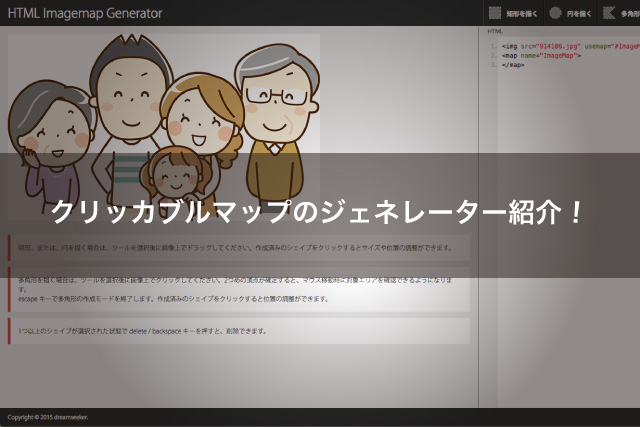Click the 円を描く label
Screen dimensions: 640x427
[x=579, y=14]
